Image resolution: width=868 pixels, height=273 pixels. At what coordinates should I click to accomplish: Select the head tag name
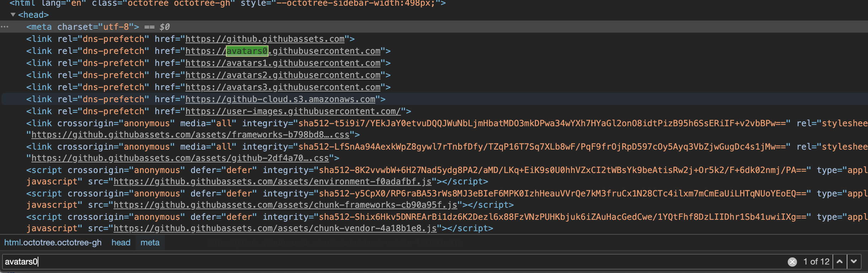click(33, 15)
